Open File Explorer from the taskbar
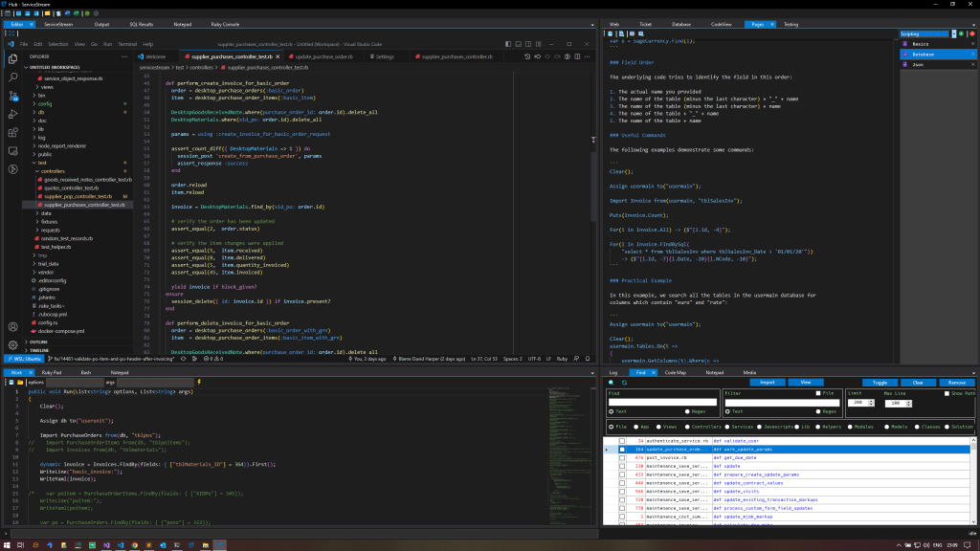The image size is (980, 551). tap(205, 545)
